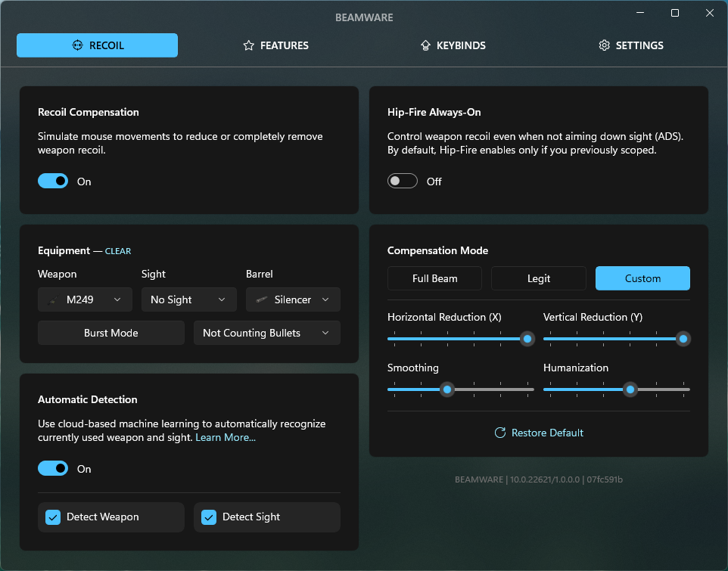Uncheck Detect Sight
Viewport: 728px width, 571px height.
(x=208, y=517)
